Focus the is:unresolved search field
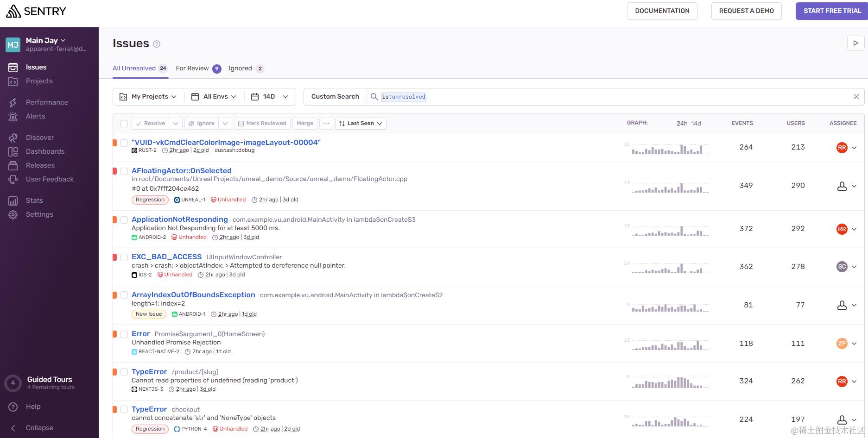The image size is (868, 438). [616, 97]
